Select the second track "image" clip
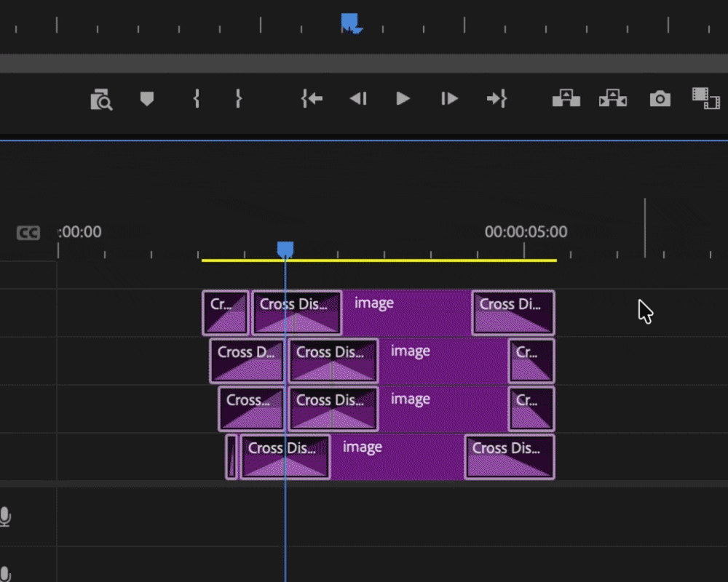 coord(443,361)
